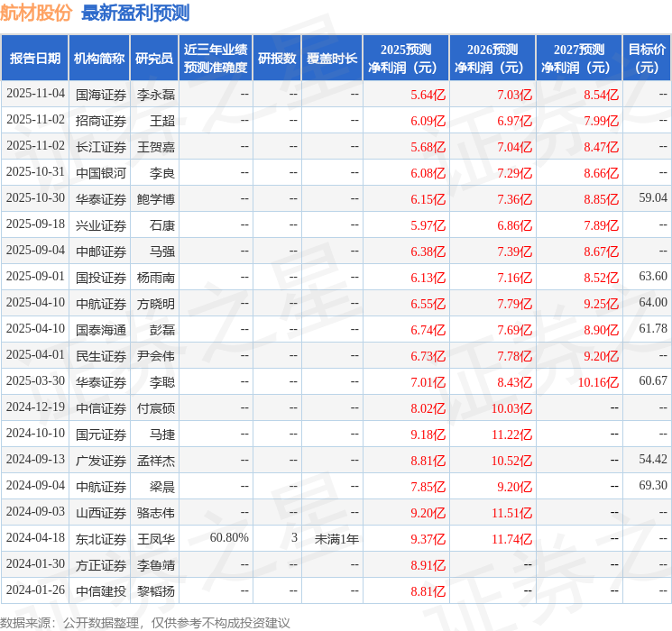Click the 研究员 column header

pyautogui.click(x=154, y=59)
